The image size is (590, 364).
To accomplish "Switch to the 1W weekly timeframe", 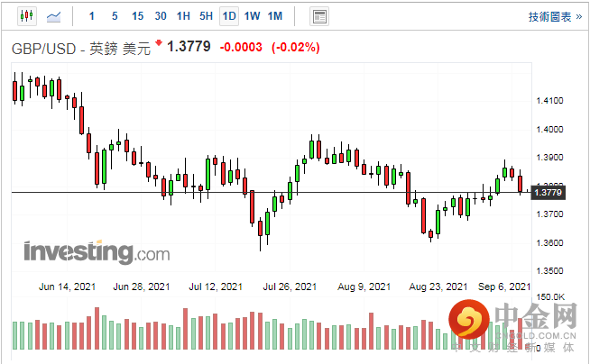I will 252,16.
